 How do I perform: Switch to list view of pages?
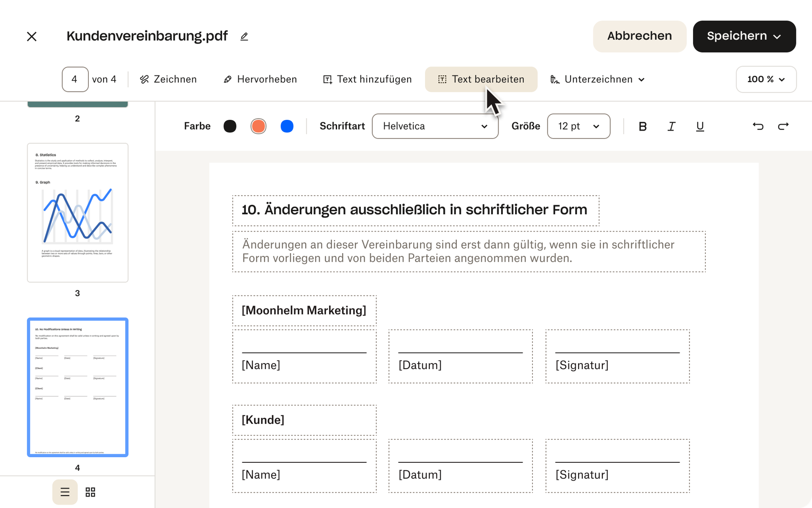coord(65,492)
